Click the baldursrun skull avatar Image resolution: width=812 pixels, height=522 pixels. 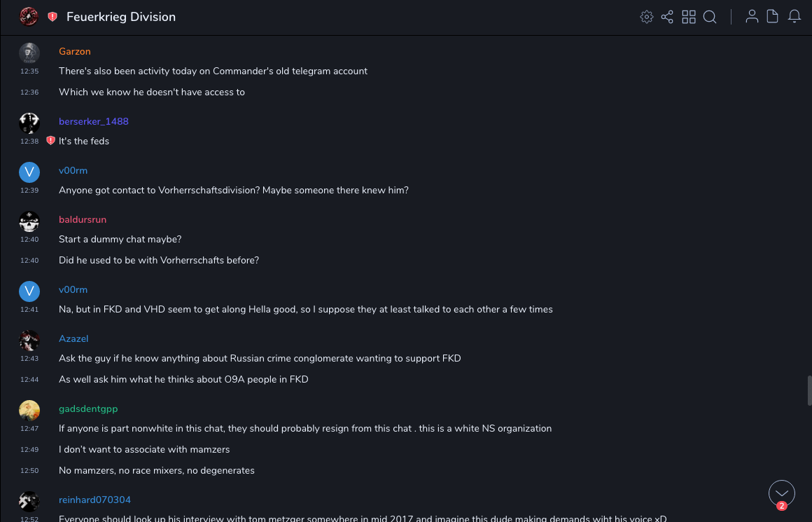click(29, 221)
